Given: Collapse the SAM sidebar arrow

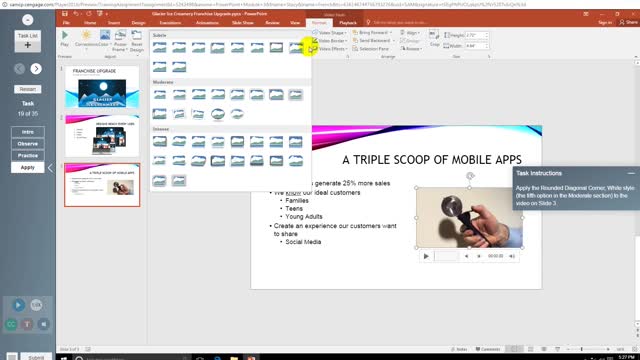Looking at the screenshot, I should pos(50,168).
